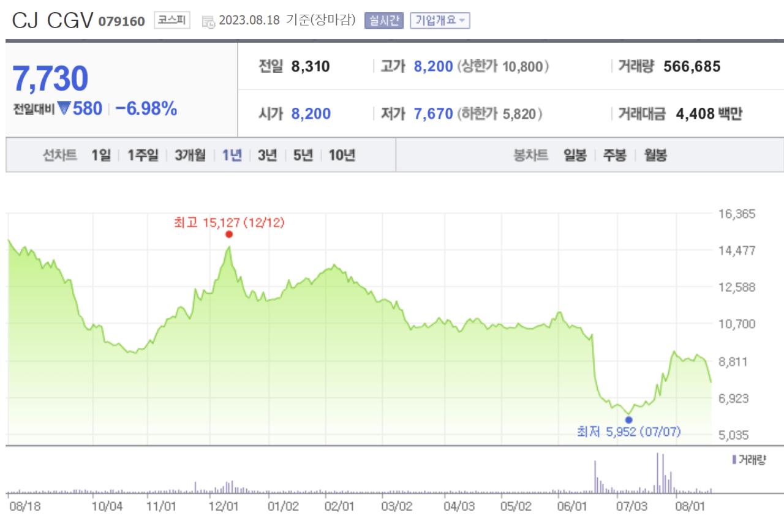The height and width of the screenshot is (532, 784).
Task: Click the 10,700 y-axis label
Action: 736,324
